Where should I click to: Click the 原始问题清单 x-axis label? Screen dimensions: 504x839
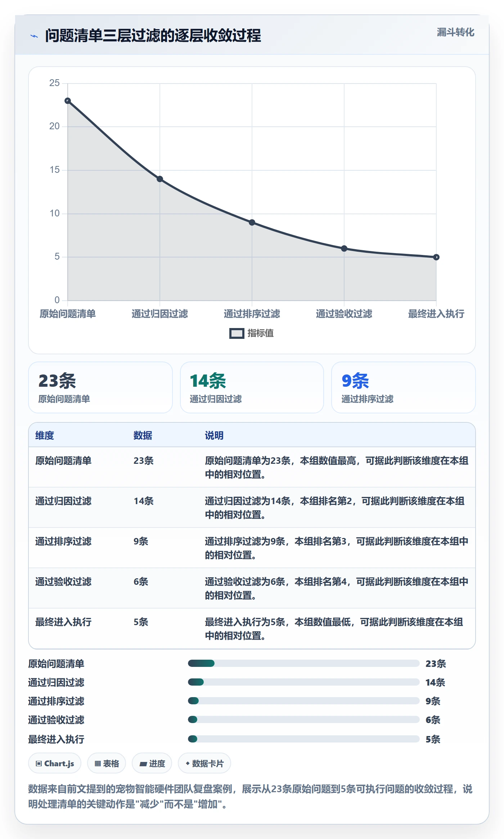coord(68,314)
